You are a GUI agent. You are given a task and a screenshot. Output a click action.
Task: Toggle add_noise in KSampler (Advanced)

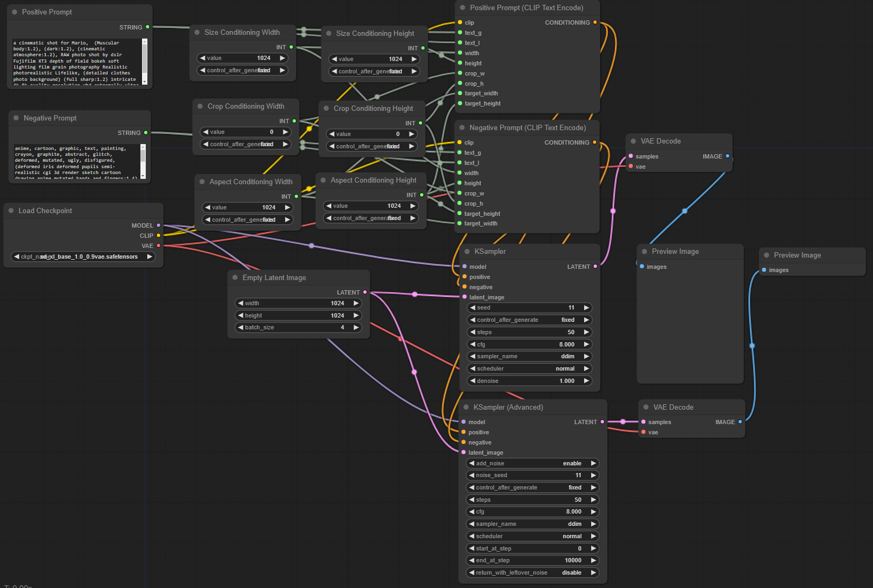point(532,463)
